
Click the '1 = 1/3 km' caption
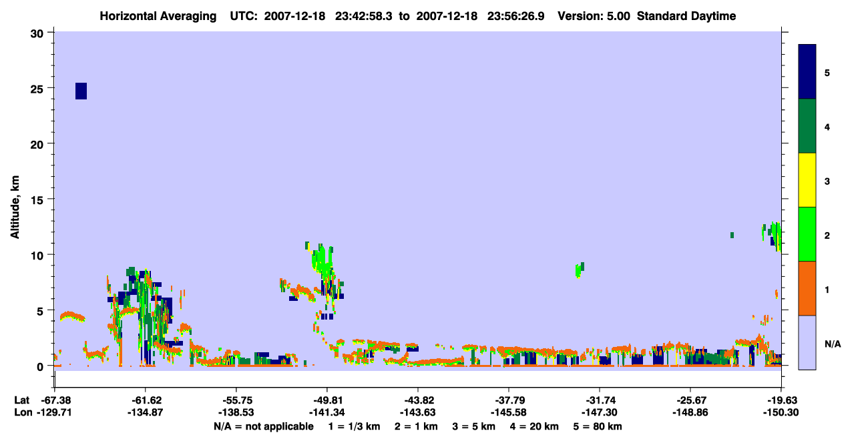353,426
